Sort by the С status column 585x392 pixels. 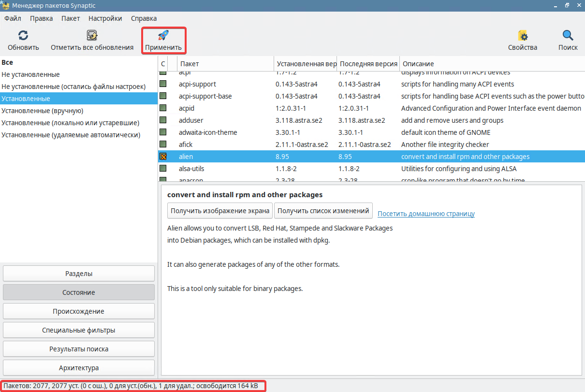pos(163,64)
